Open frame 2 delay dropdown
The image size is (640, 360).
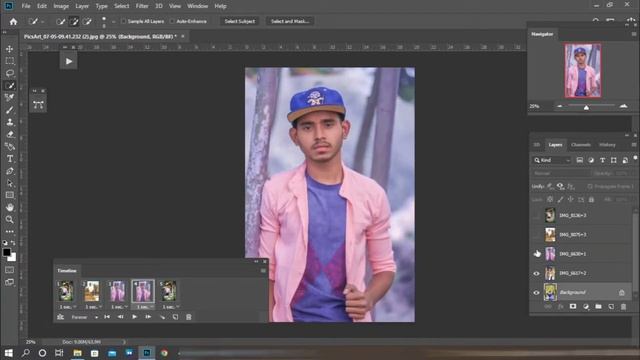click(x=100, y=307)
